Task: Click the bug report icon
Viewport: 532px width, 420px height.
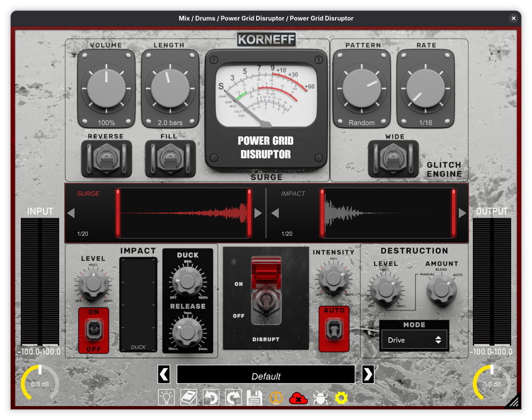Action: click(x=320, y=398)
